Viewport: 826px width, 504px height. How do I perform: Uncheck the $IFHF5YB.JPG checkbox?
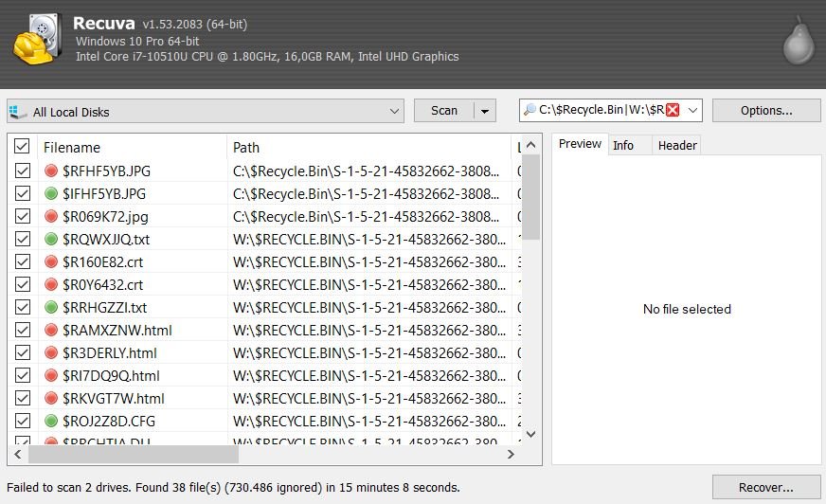[23, 193]
